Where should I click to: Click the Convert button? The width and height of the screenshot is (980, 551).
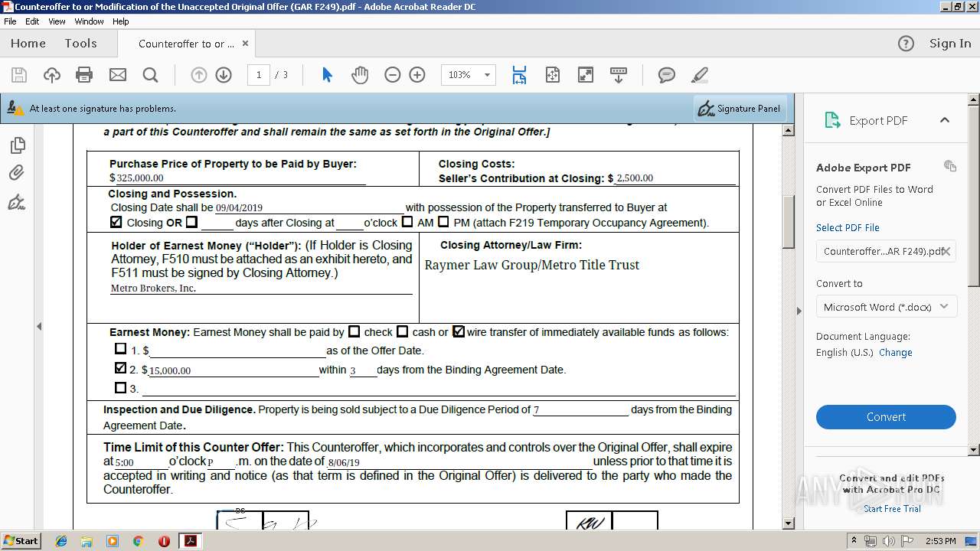886,417
